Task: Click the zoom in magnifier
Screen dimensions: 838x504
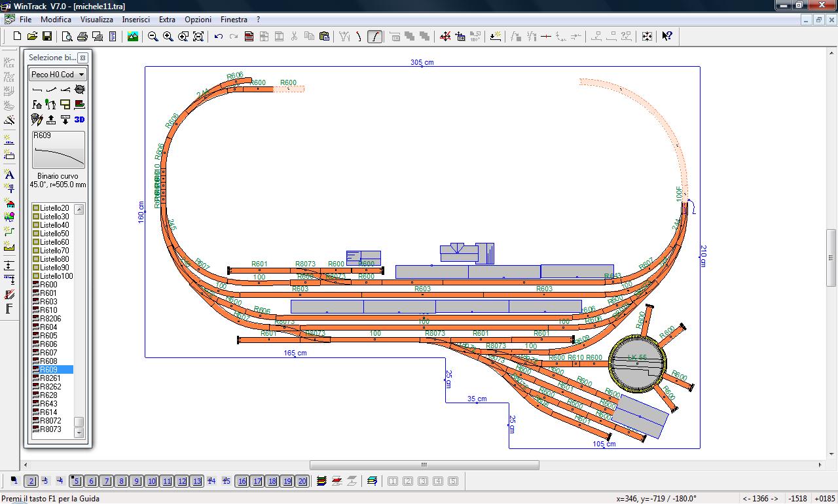Action: (x=168, y=37)
